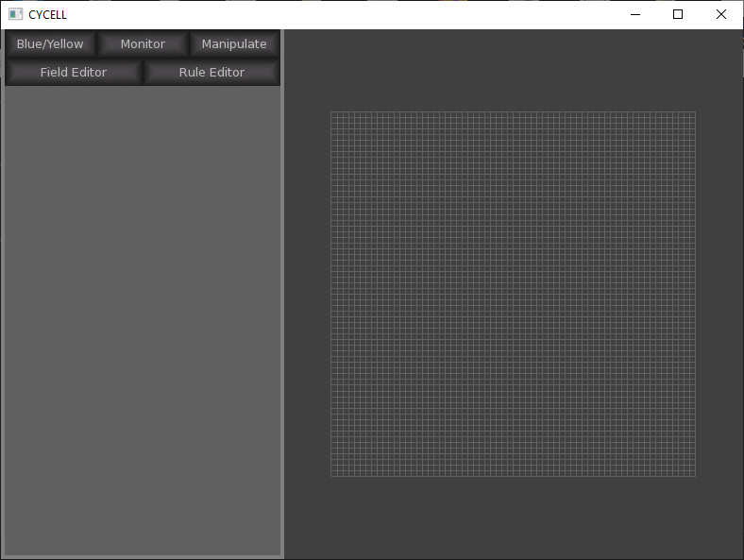Minimize the CYCELL window
Viewport: 744px width, 560px height.
(x=635, y=15)
